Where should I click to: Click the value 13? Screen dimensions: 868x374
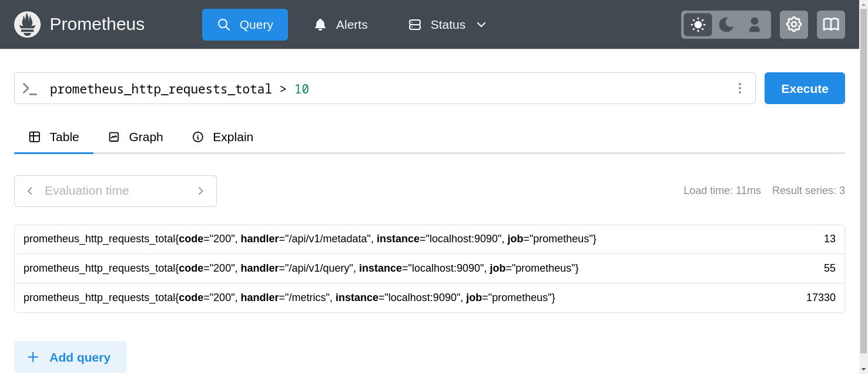click(x=830, y=239)
